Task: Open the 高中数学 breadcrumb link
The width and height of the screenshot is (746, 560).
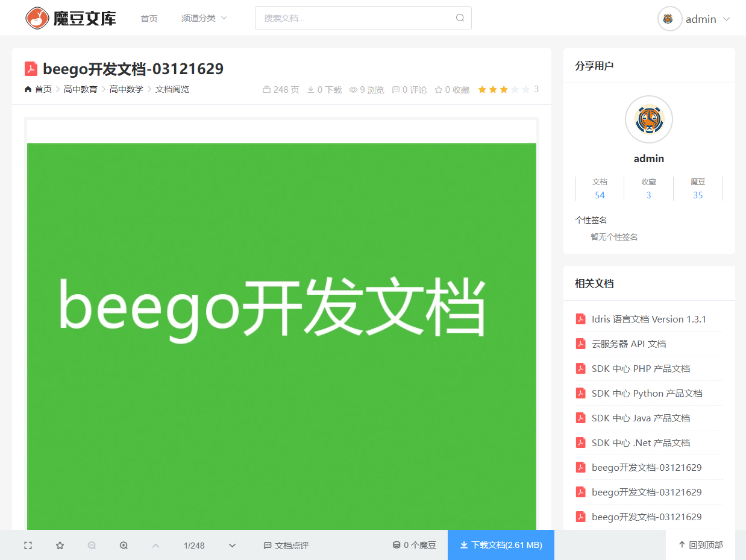Action: 127,89
